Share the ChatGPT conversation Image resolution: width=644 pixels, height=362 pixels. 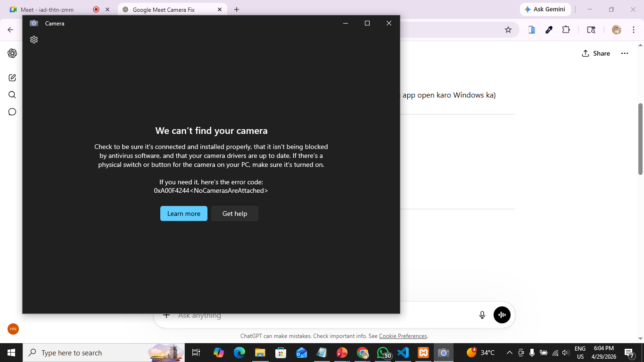pos(596,53)
